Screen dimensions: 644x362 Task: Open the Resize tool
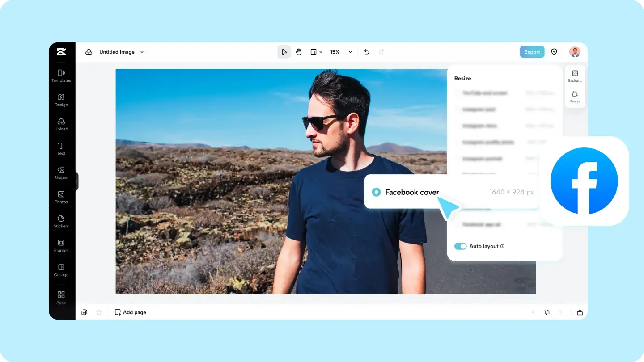pos(575,97)
